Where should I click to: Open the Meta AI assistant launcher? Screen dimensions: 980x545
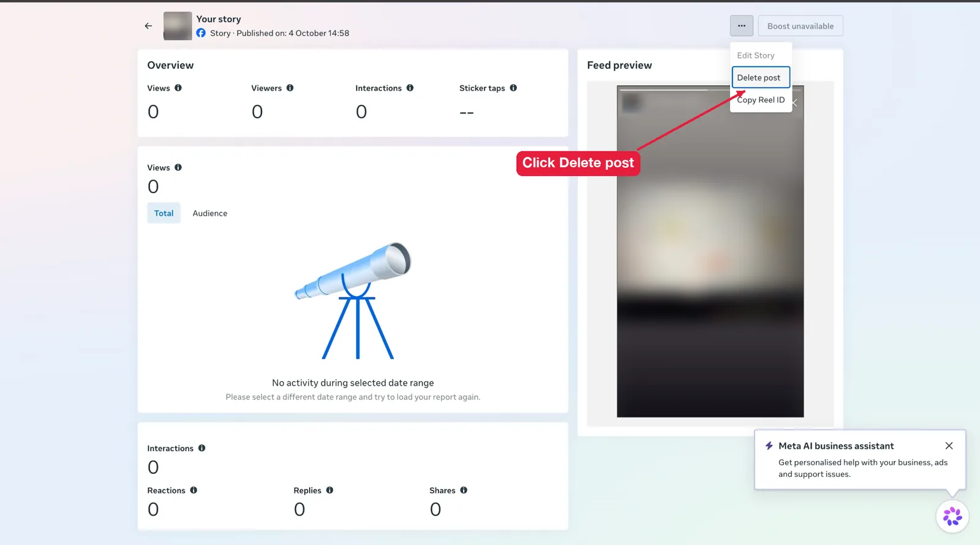[x=952, y=516]
